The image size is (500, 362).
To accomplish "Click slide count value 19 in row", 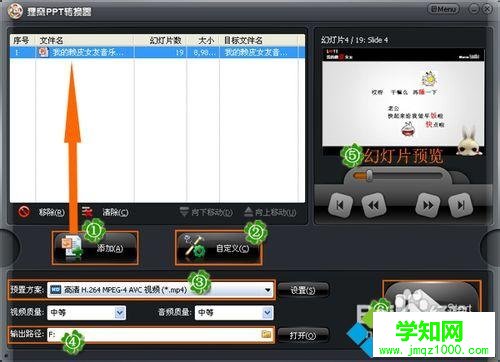I will (x=180, y=52).
